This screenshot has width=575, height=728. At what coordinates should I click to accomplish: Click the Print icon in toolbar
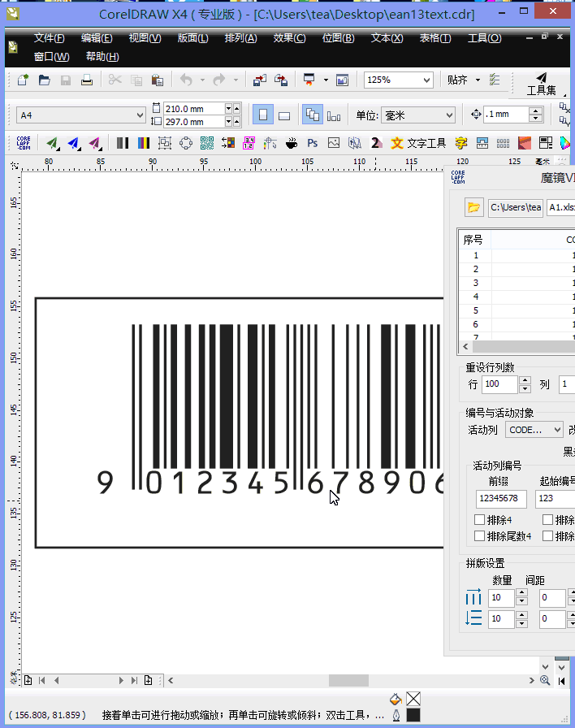click(87, 80)
